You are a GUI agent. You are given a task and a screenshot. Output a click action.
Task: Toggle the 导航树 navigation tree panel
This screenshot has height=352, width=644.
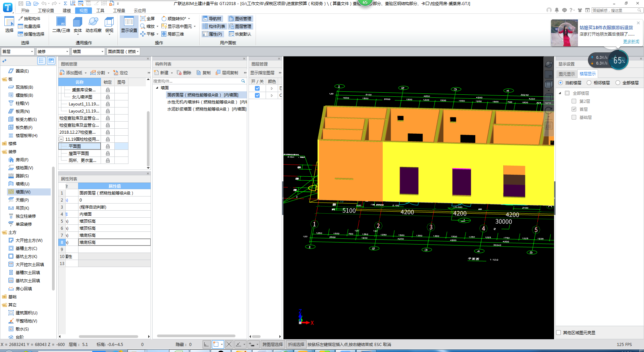212,18
